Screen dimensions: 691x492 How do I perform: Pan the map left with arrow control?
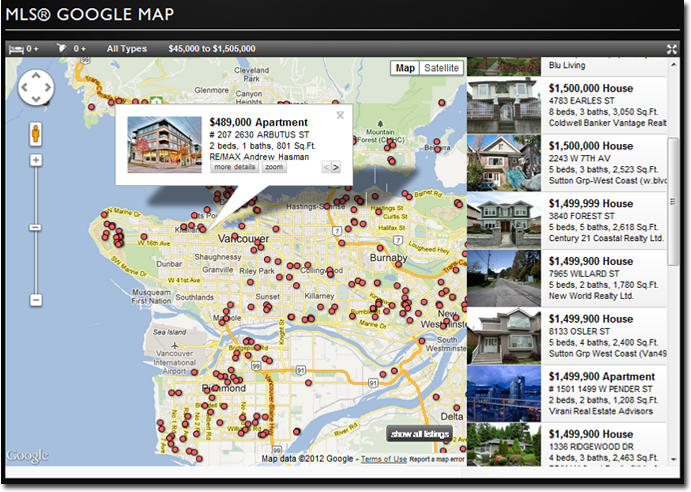click(24, 87)
